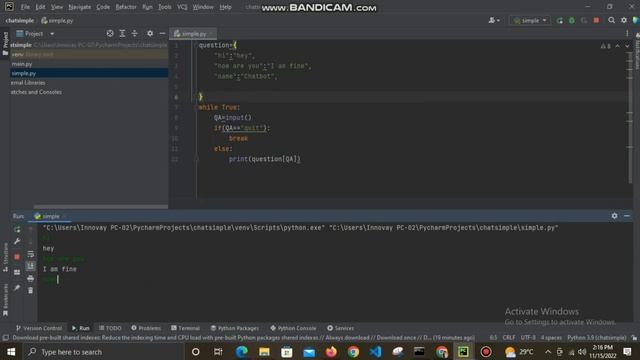Open Run panel settings gear
640x360 pixels.
[614, 216]
